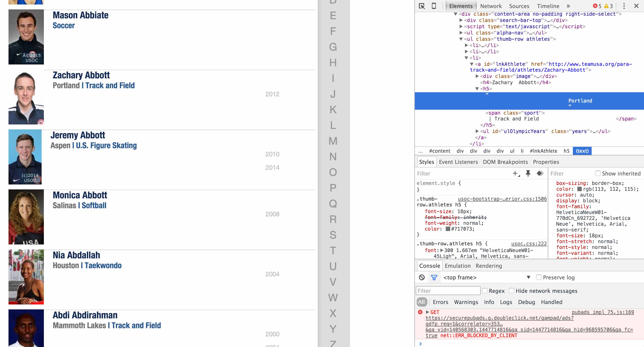Open Zachary Abbott athlete link
The image size is (644, 347).
551,67
